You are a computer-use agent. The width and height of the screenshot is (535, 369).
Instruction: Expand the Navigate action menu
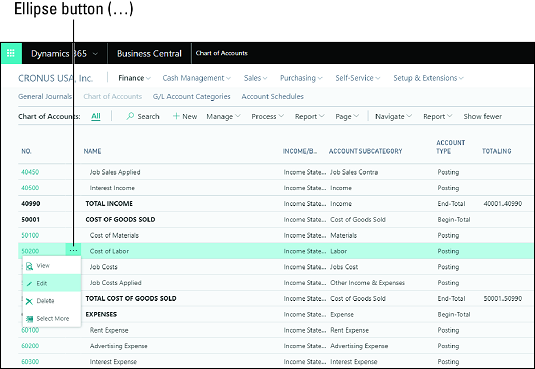[393, 116]
